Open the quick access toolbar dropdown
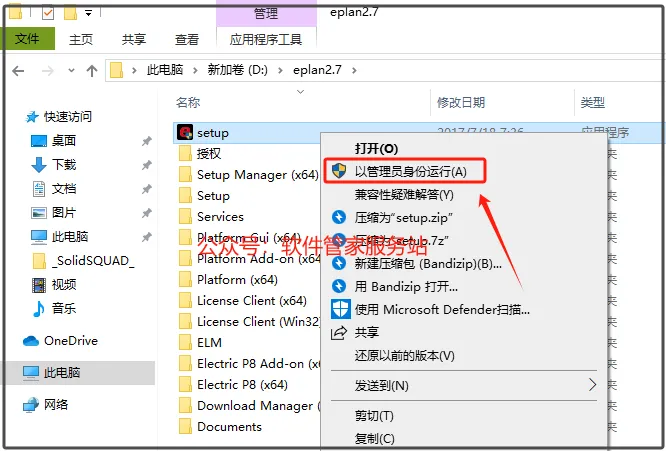Image resolution: width=666 pixels, height=451 pixels. click(x=88, y=13)
